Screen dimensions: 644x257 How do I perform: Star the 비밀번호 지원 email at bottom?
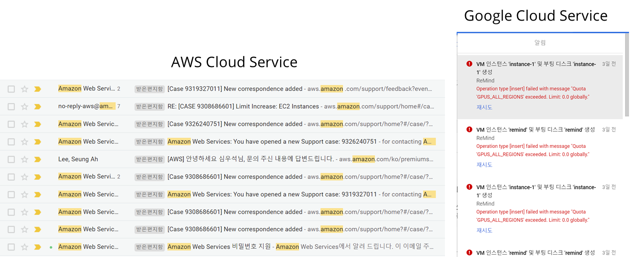(25, 247)
